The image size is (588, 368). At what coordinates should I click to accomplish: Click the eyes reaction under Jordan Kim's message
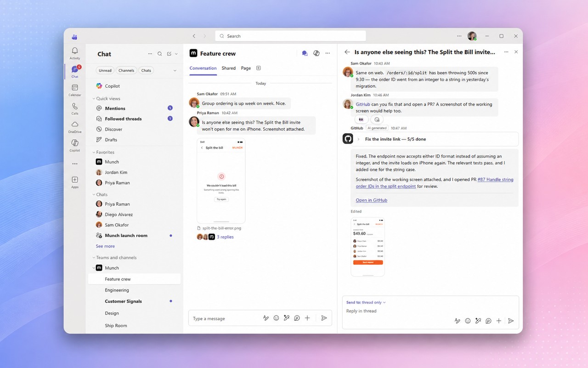[362, 119]
